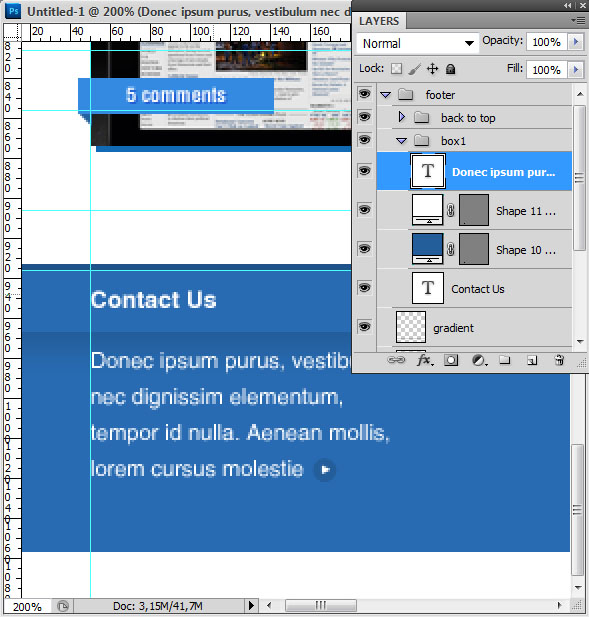589x617 pixels.
Task: Click the round arrow button after molestie
Action: click(325, 469)
